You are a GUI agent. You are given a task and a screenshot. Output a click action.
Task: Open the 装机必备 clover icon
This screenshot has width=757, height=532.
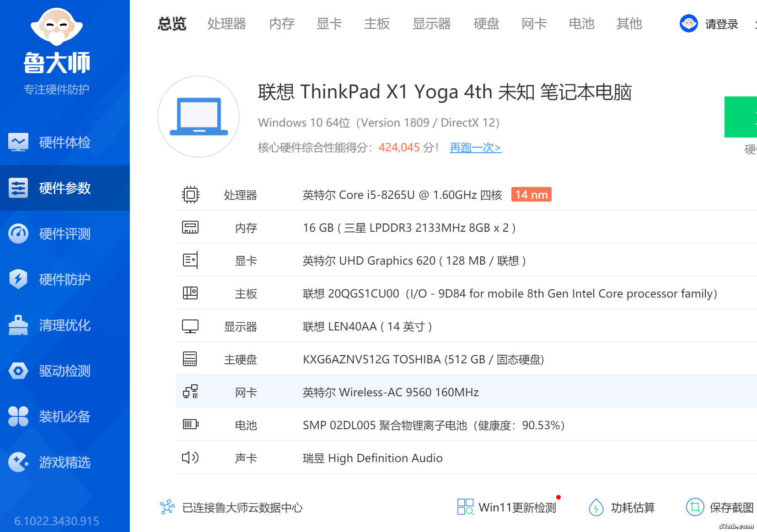[x=18, y=416]
